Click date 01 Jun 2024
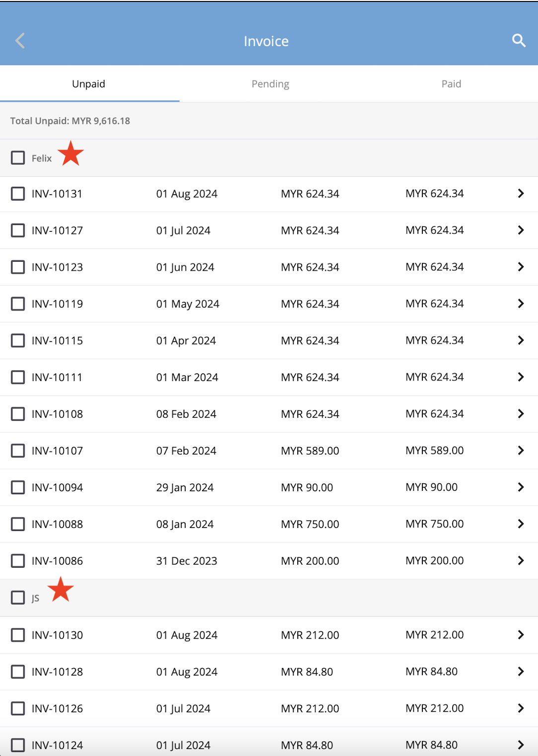The image size is (538, 756). coord(185,267)
